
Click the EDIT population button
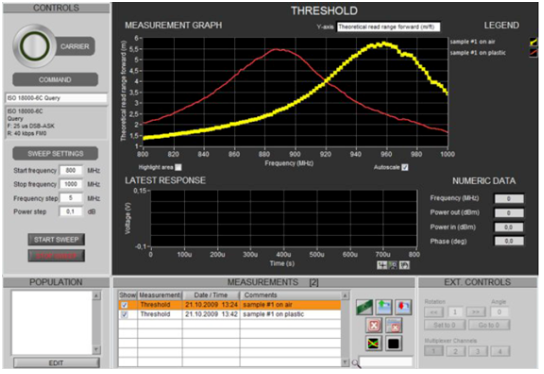(x=56, y=363)
